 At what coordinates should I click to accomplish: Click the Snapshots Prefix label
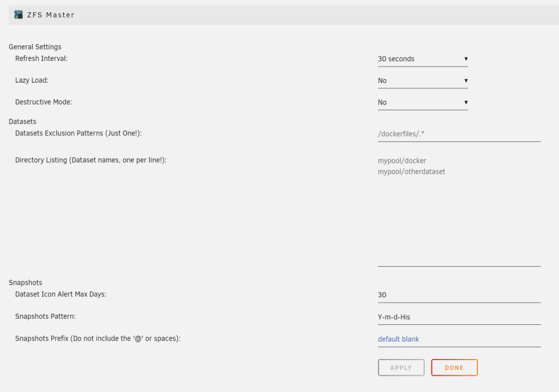pyautogui.click(x=98, y=338)
